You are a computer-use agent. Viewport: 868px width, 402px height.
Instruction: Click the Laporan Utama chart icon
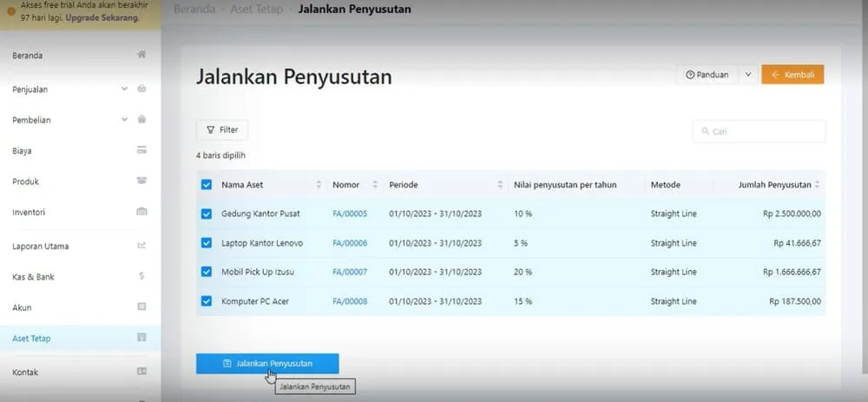[141, 246]
